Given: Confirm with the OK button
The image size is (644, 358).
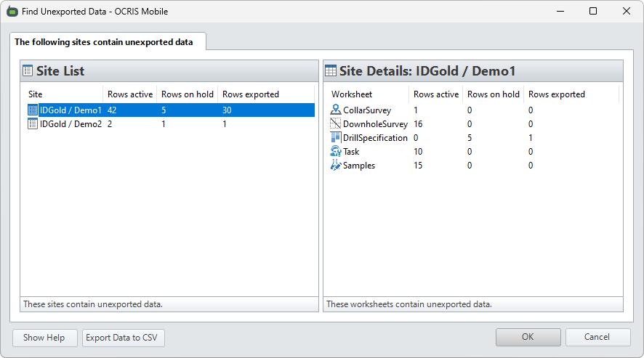Looking at the screenshot, I should click(528, 337).
